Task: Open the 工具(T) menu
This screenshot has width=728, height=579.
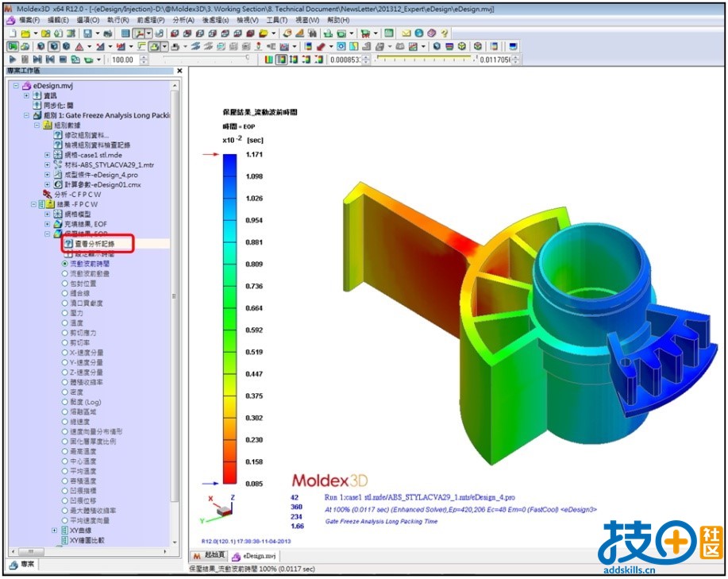Action: 277,21
